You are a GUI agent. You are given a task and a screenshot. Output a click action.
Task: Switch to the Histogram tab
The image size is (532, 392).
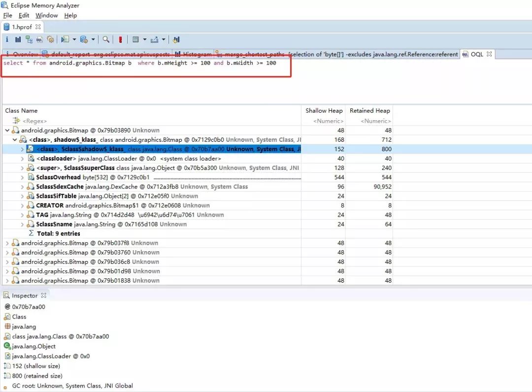(194, 54)
